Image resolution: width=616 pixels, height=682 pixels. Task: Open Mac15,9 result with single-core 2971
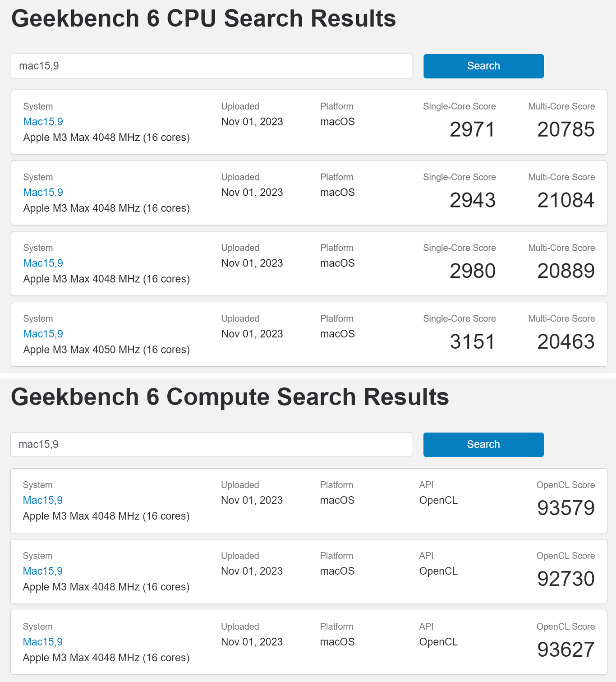43,122
